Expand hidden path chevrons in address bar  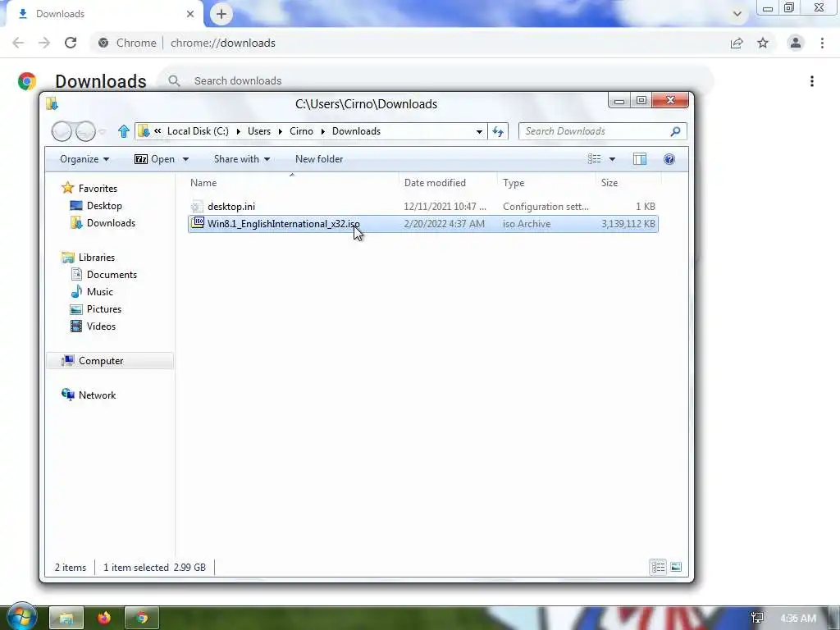tap(157, 130)
